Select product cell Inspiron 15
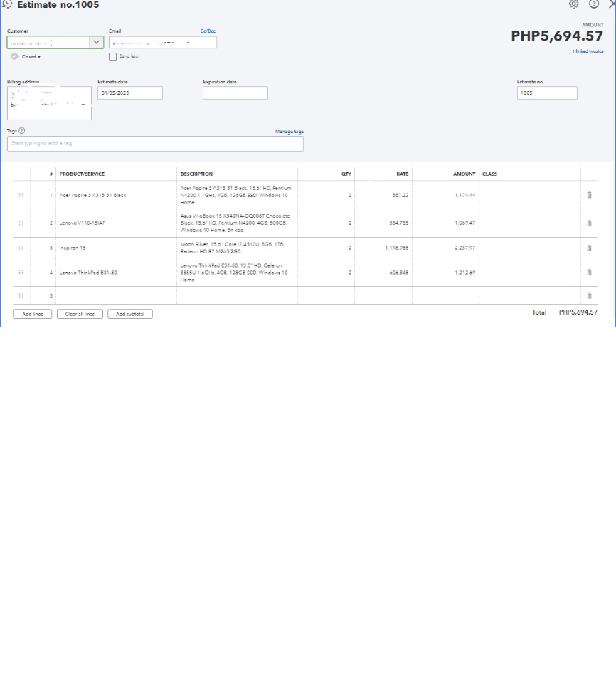This screenshot has height=689, width=616. click(x=116, y=248)
